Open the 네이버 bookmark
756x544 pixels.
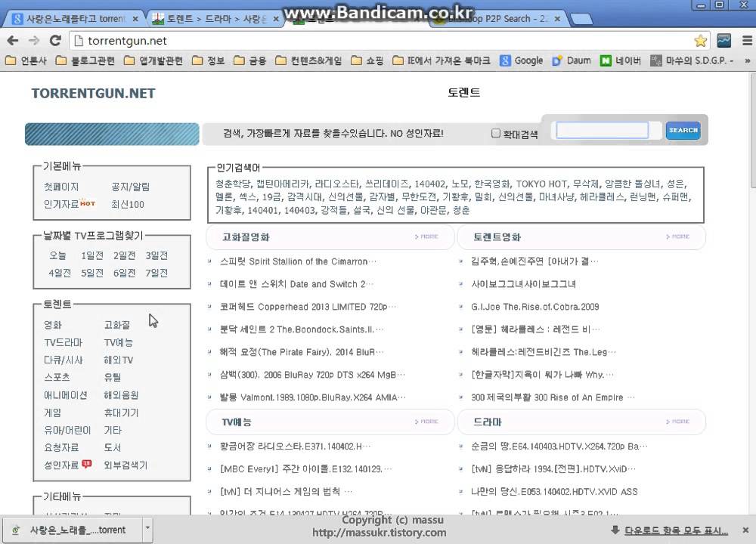621,60
